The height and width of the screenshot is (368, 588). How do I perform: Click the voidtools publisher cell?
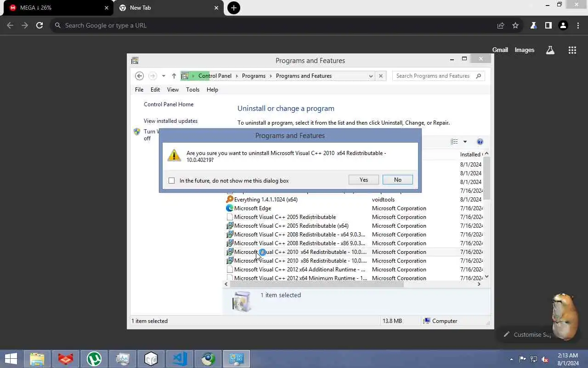383,200
